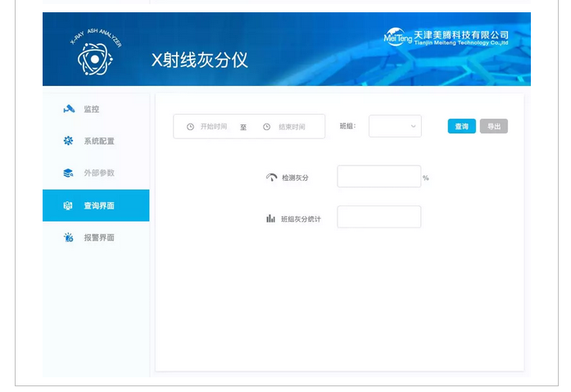Click the gear icon beside 系统配置
This screenshot has height=392, width=571.
click(x=68, y=141)
